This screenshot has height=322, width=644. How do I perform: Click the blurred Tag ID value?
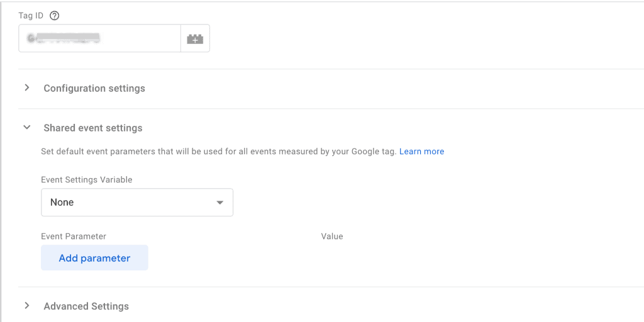tap(64, 39)
